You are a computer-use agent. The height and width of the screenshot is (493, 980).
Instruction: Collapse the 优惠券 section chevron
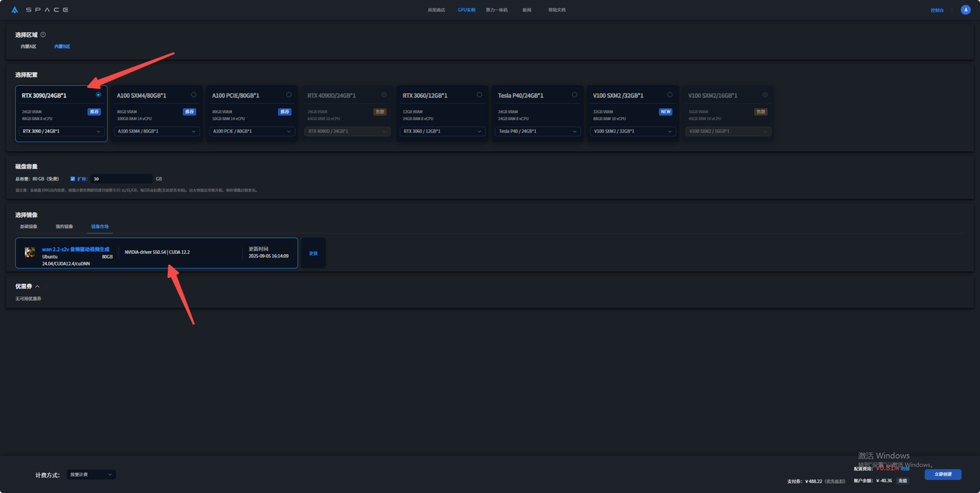coord(38,286)
